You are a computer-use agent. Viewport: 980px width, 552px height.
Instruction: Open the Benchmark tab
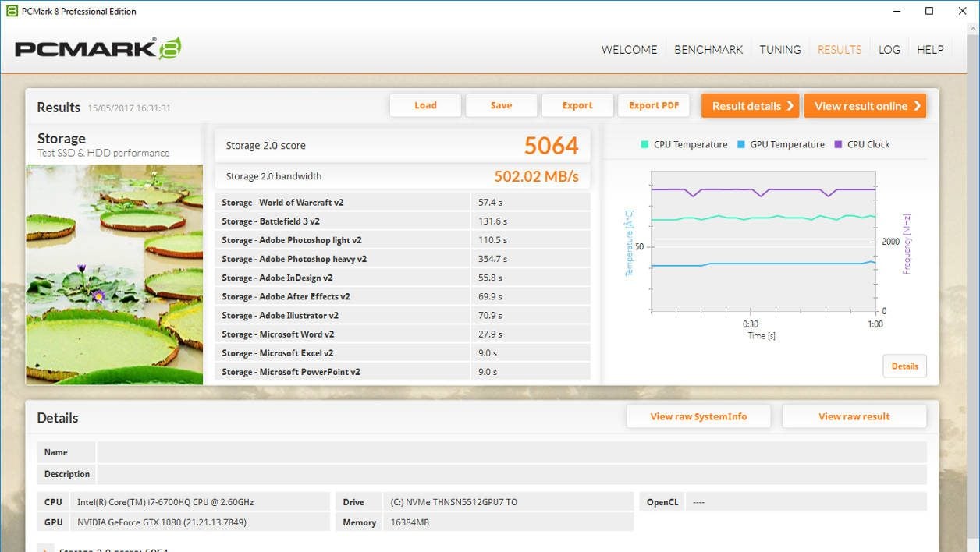[x=708, y=49]
